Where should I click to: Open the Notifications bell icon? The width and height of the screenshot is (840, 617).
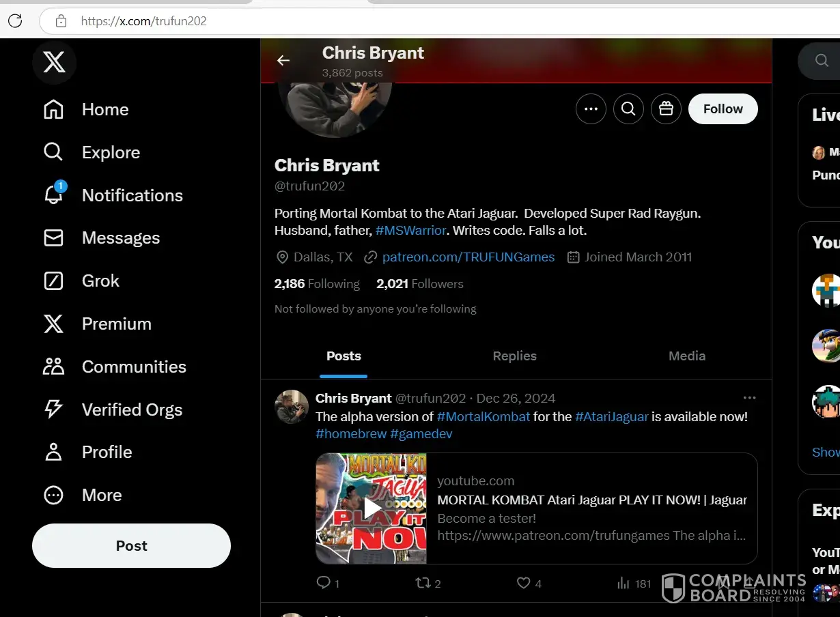pos(53,195)
